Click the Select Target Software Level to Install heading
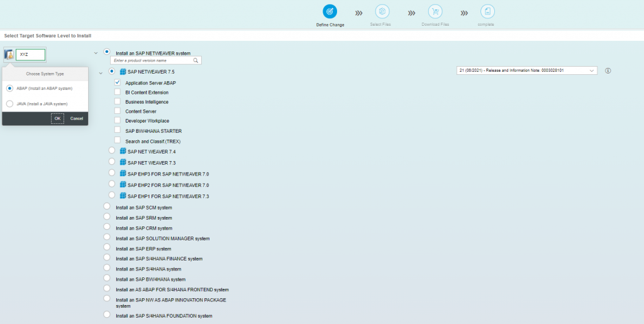This screenshot has width=644, height=324. tap(48, 36)
